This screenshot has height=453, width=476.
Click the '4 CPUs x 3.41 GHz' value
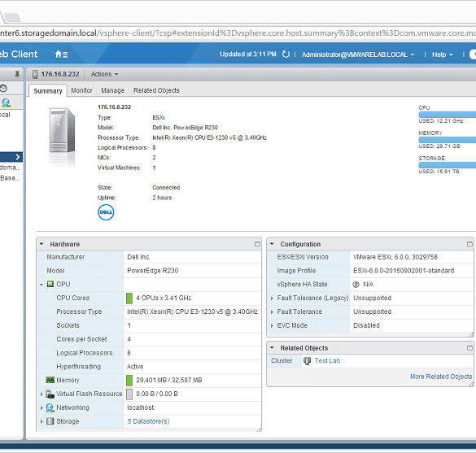click(x=164, y=298)
